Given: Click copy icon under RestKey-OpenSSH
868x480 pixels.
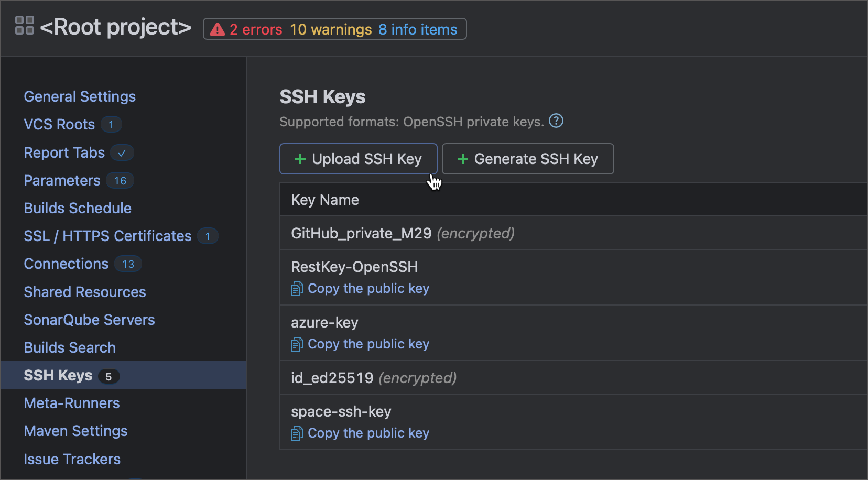Looking at the screenshot, I should pyautogui.click(x=297, y=289).
